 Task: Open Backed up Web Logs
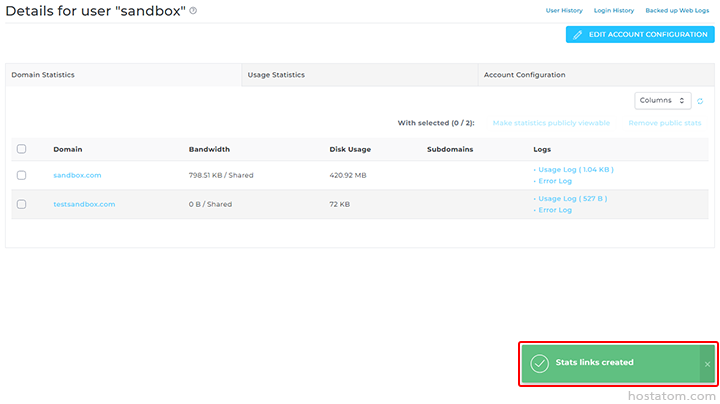[x=677, y=10]
